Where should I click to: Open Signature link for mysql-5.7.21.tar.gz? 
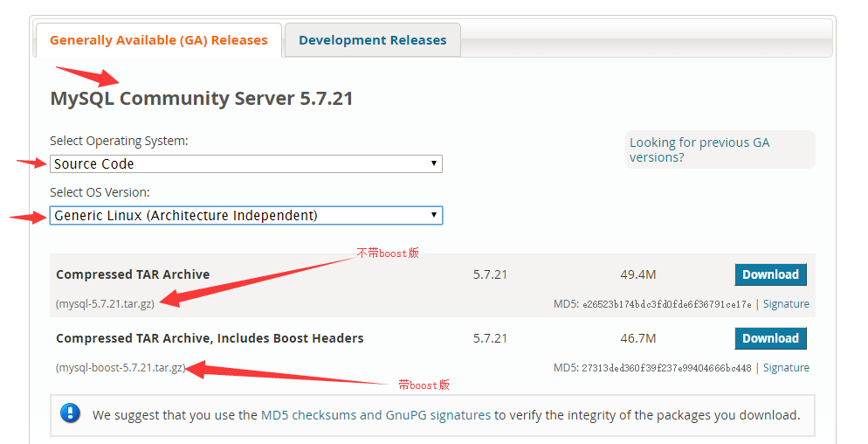(x=786, y=304)
